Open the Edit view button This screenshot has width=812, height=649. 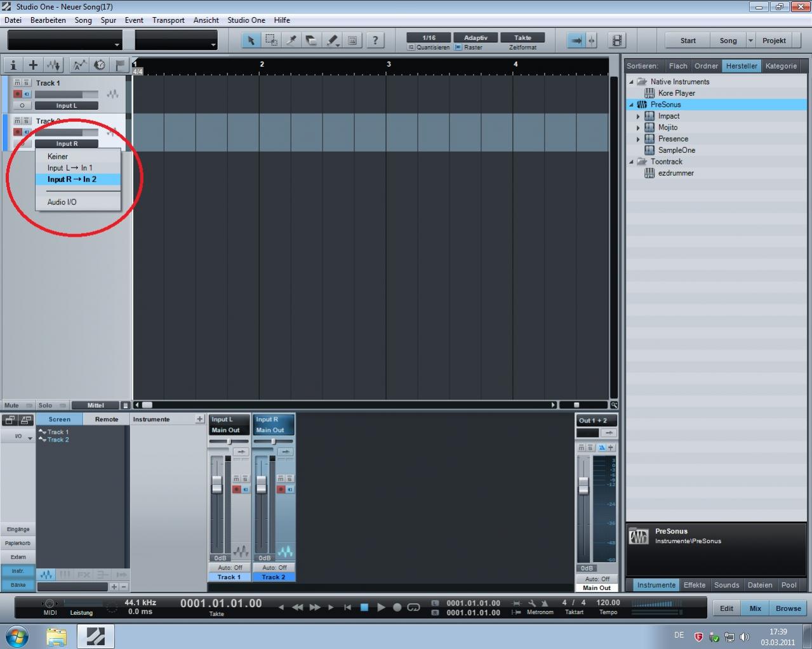726,608
